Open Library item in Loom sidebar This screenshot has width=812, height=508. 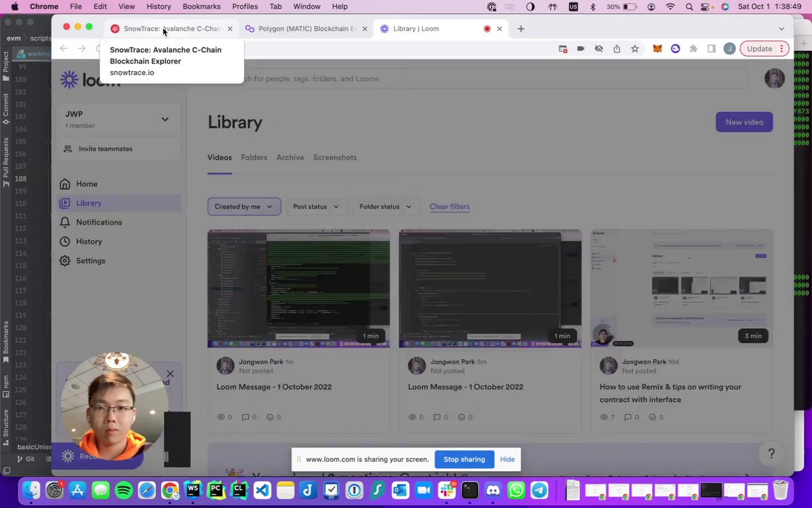click(119, 203)
